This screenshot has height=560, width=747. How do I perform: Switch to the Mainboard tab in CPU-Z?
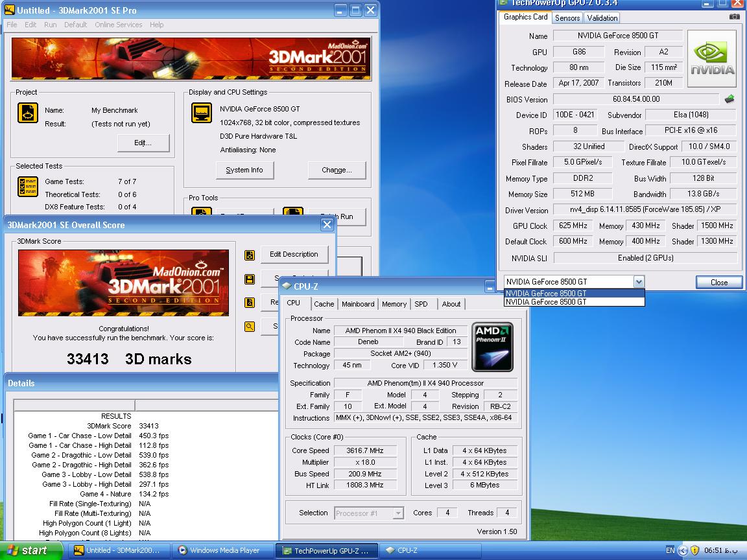coord(358,304)
